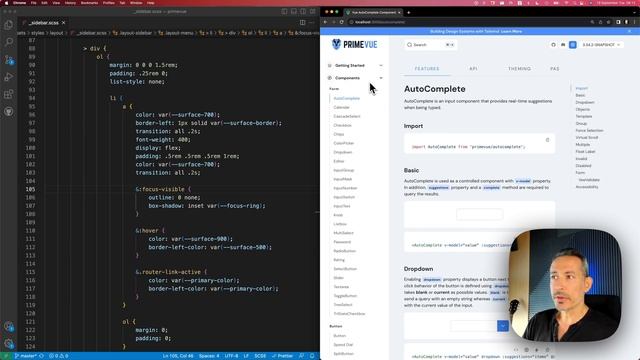This screenshot has width=640, height=360.
Task: Open a new Chrome tab
Action: pyautogui.click(x=409, y=12)
